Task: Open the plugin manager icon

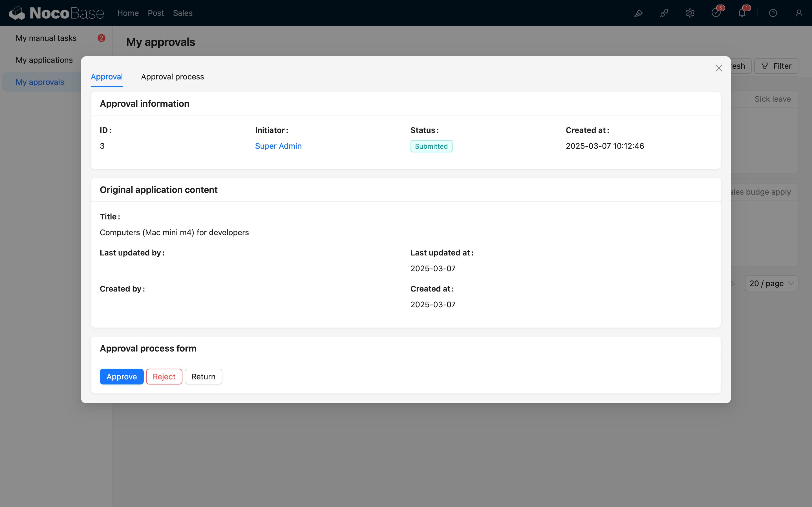Action: tap(664, 13)
